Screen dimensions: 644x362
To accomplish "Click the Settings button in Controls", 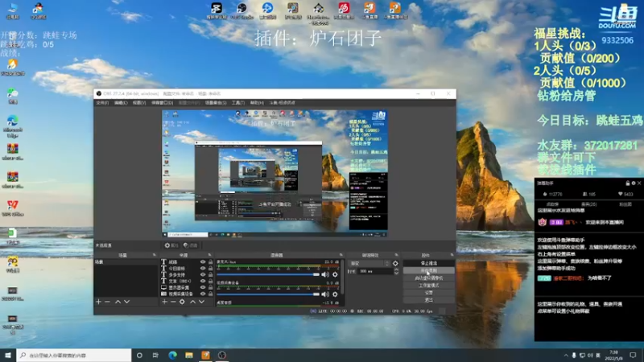I will coord(429,293).
